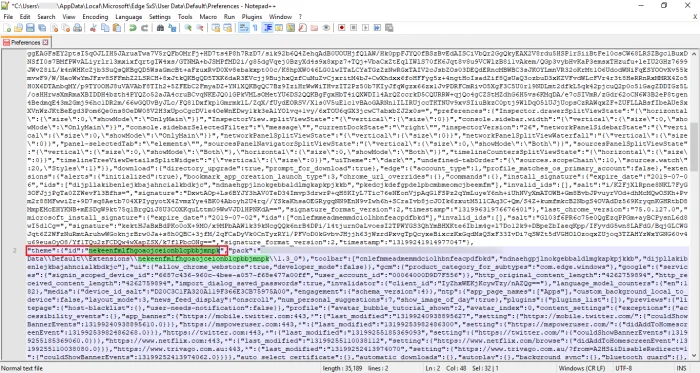
Task: Click the INS indicator in status bar
Action: point(681,369)
